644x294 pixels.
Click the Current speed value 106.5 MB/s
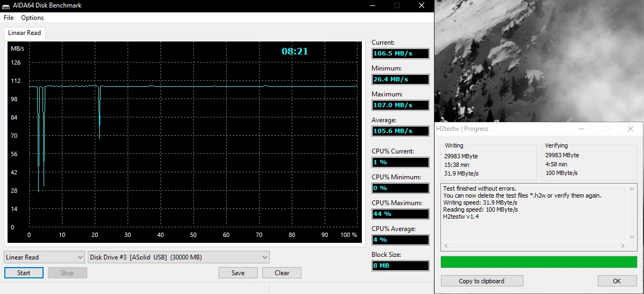tap(401, 54)
